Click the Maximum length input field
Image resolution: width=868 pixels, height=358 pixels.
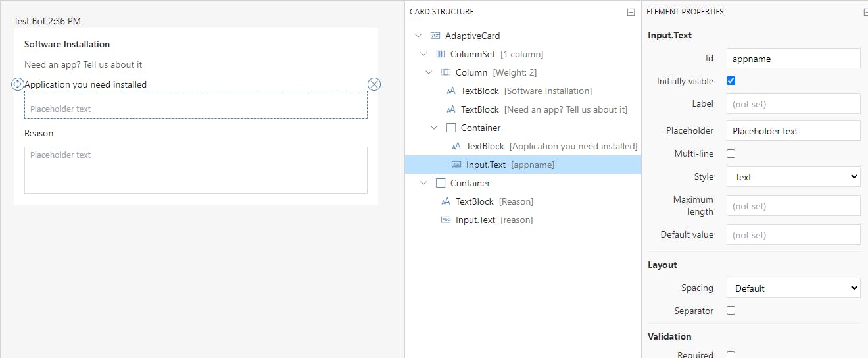793,206
